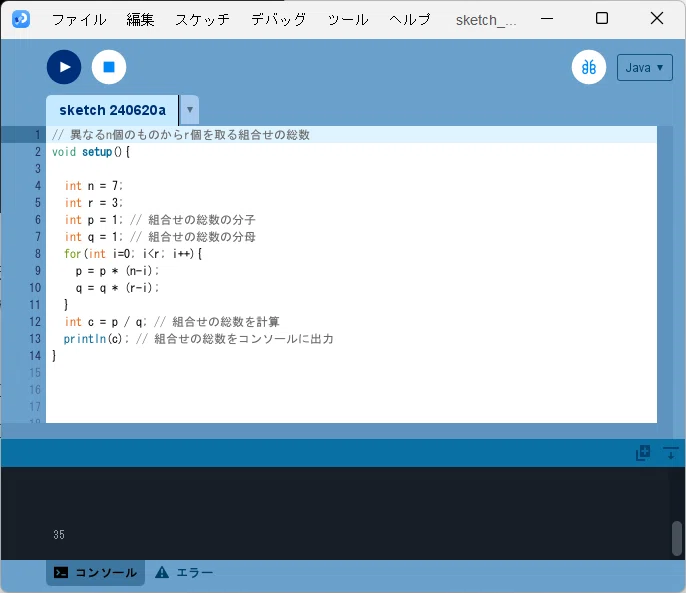Open the ツール menu
The image size is (686, 593).
[x=348, y=20]
